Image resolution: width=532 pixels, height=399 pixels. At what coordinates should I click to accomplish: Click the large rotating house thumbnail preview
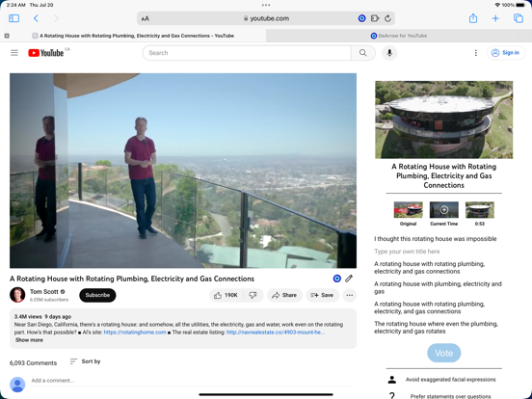coord(443,120)
